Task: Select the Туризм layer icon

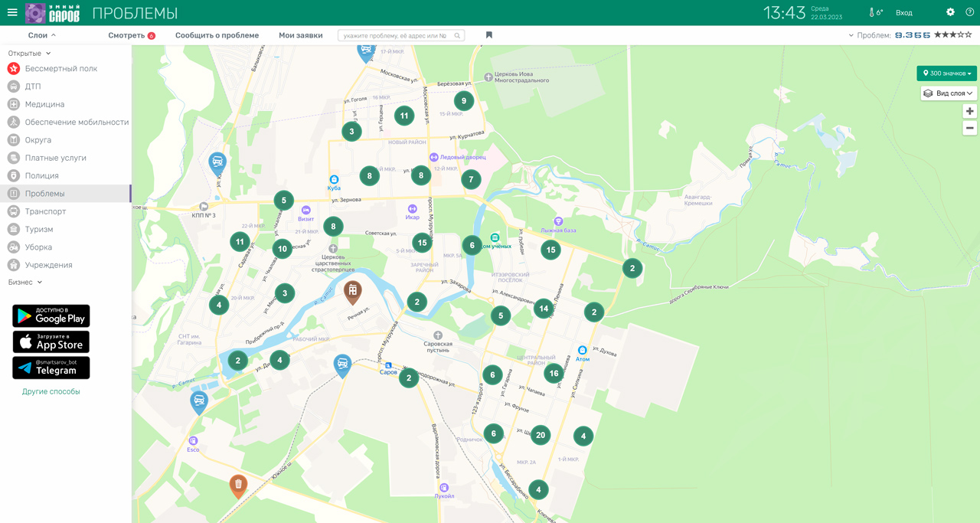Action: point(13,229)
